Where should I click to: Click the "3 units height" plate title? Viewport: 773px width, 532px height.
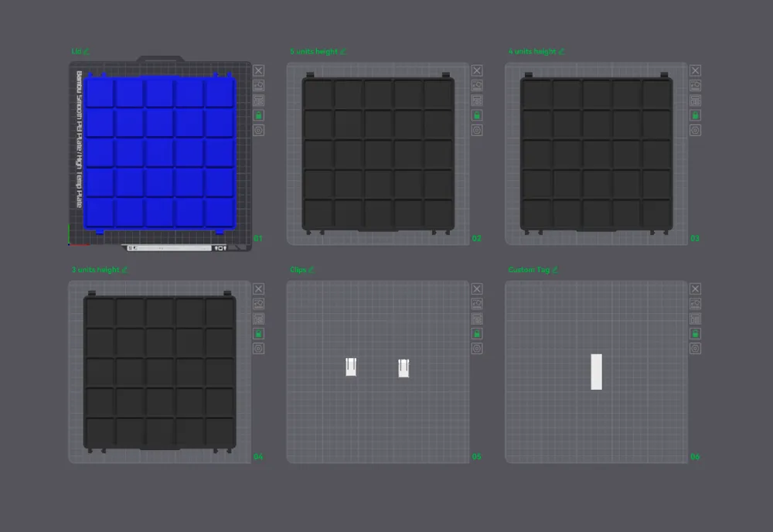[96, 270]
